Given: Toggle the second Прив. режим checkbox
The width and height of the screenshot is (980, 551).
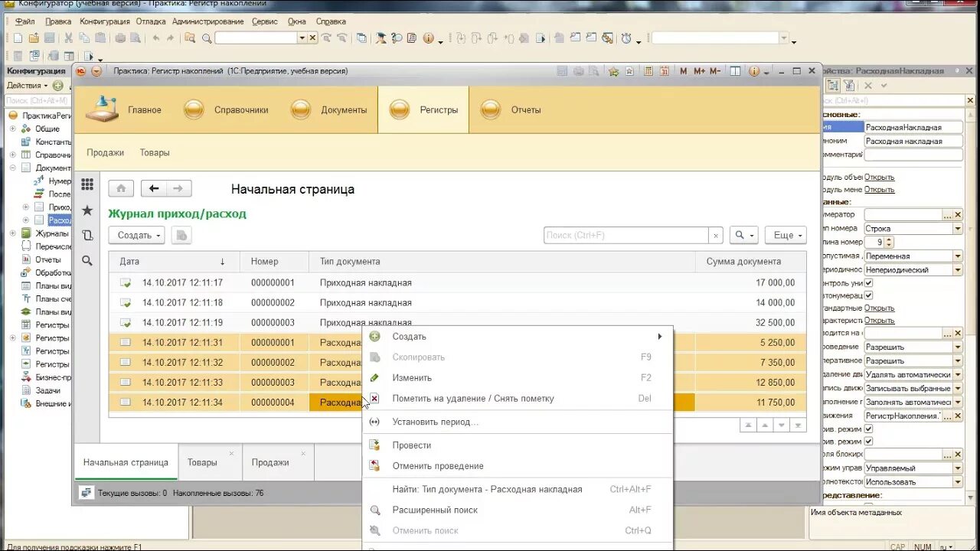Looking at the screenshot, I should pos(868,441).
